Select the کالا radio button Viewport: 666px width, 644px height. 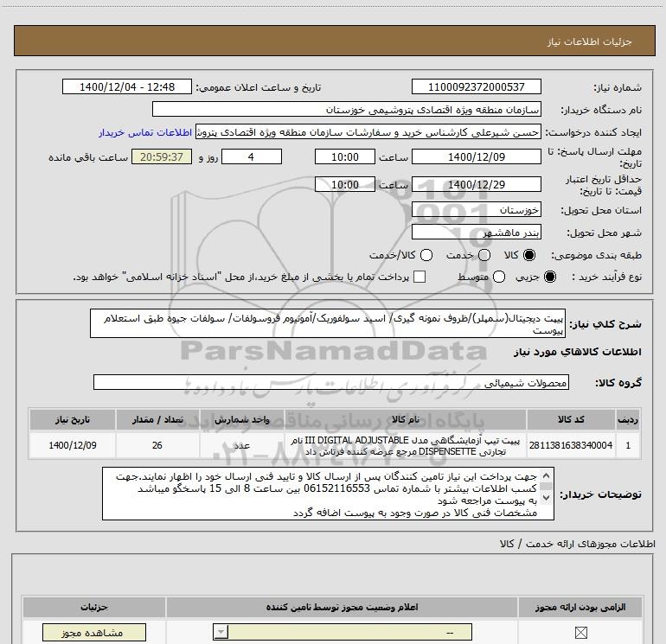pyautogui.click(x=529, y=255)
